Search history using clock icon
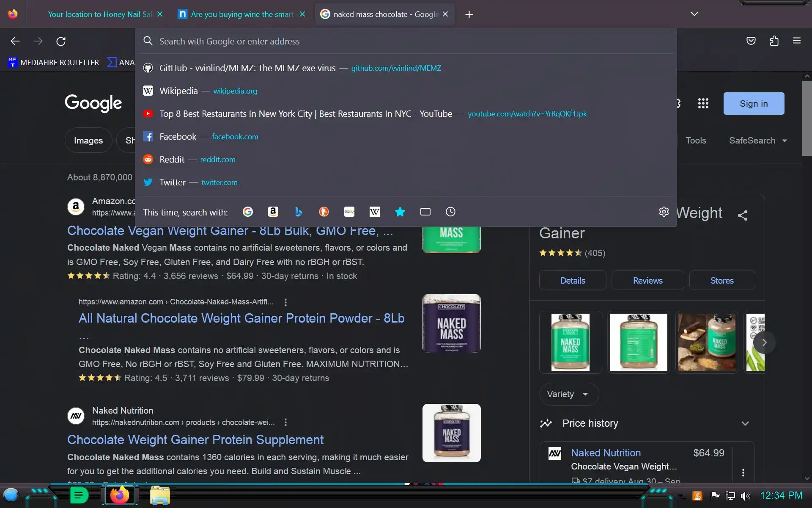 (x=451, y=212)
